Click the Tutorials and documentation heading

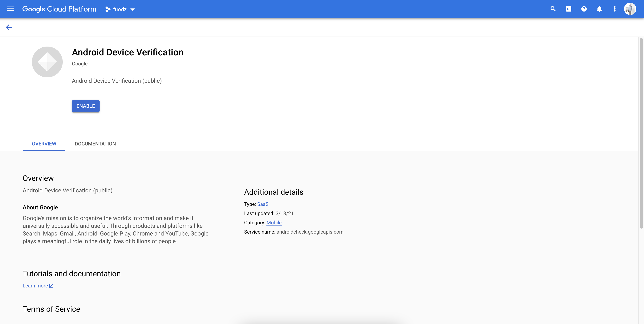72,273
